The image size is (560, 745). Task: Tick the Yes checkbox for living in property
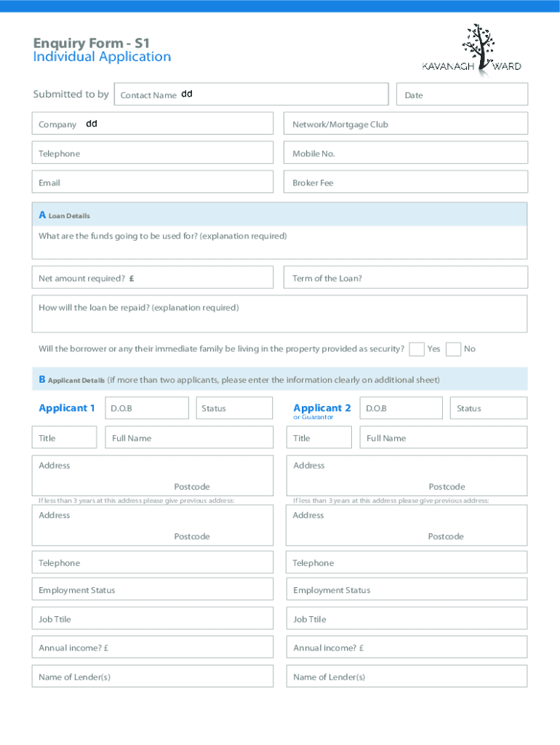(417, 349)
